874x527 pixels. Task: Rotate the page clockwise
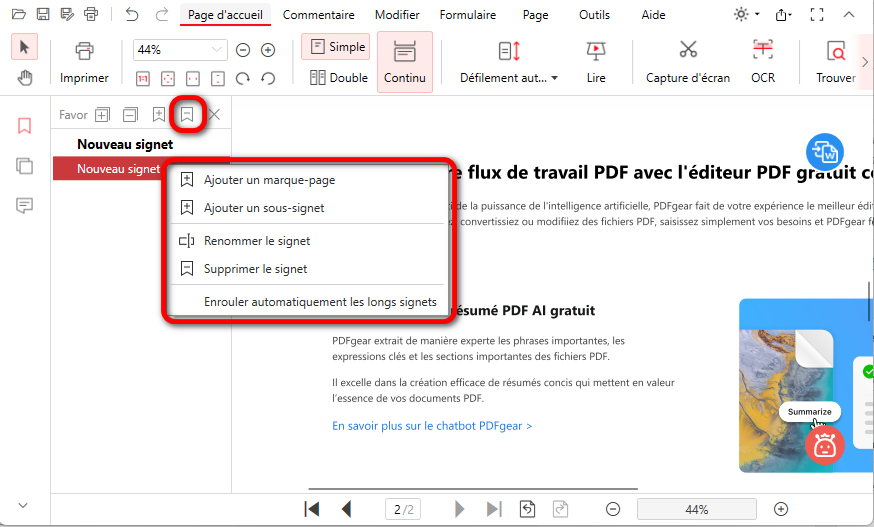[x=242, y=79]
